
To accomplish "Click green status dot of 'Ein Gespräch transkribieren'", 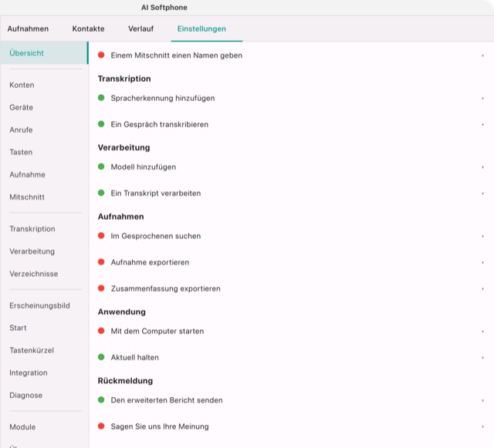I will pyautogui.click(x=101, y=124).
